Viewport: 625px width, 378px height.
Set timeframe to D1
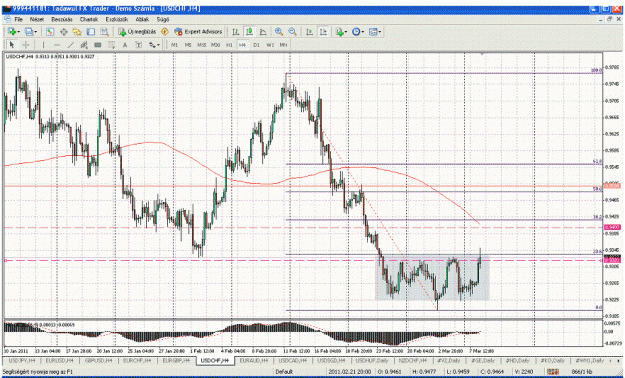pos(256,45)
